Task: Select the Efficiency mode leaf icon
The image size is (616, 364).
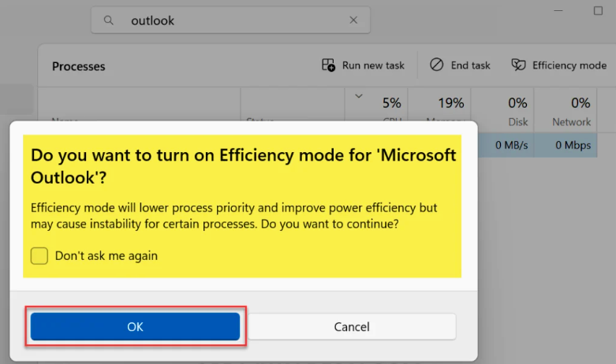Action: tap(518, 65)
